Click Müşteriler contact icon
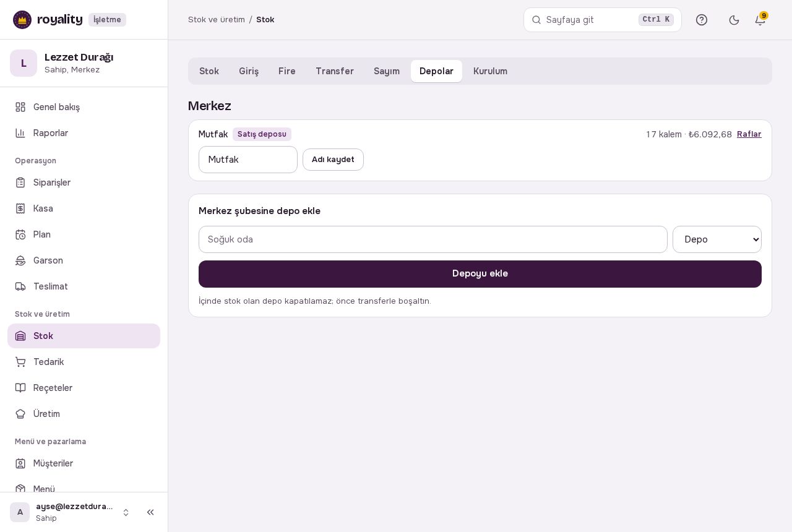The width and height of the screenshot is (792, 532). (x=20, y=463)
